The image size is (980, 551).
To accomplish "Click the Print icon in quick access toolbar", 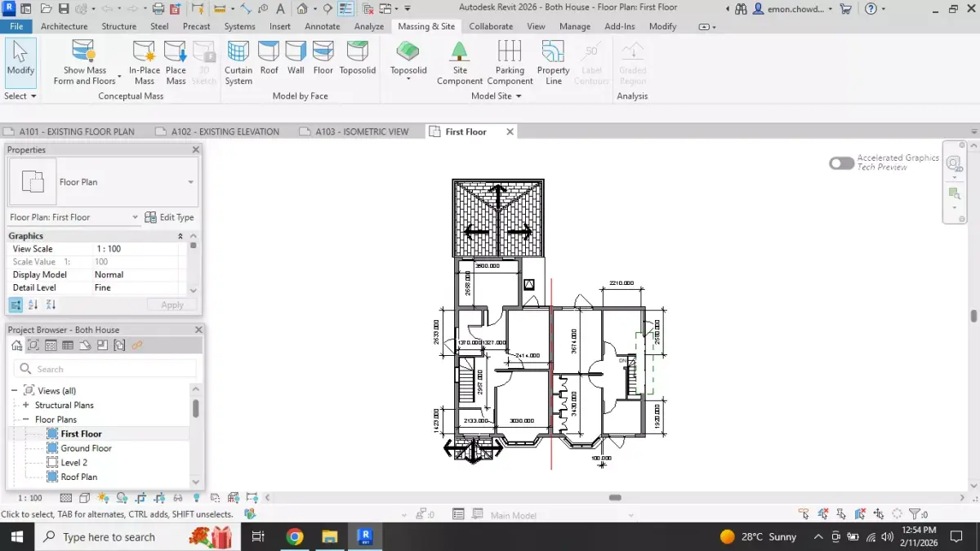I will point(158,9).
